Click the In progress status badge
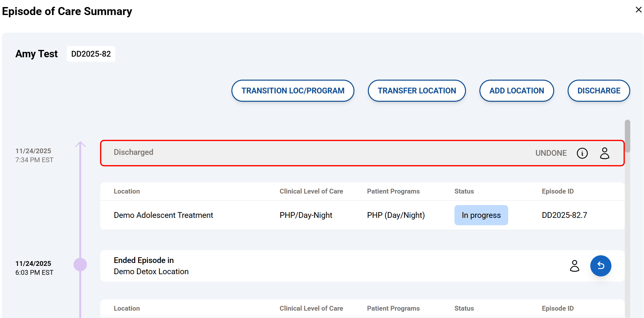Screen dimensions: 644x318 pyautogui.click(x=481, y=215)
